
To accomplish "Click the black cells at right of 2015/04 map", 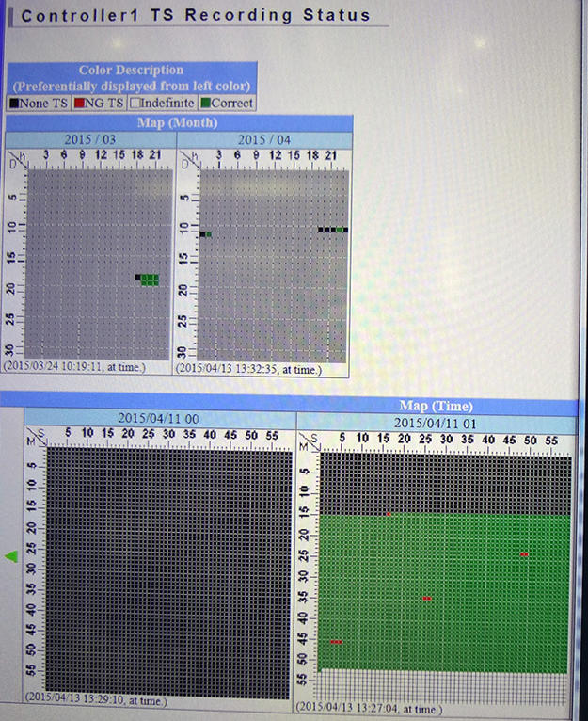I will 326,229.
